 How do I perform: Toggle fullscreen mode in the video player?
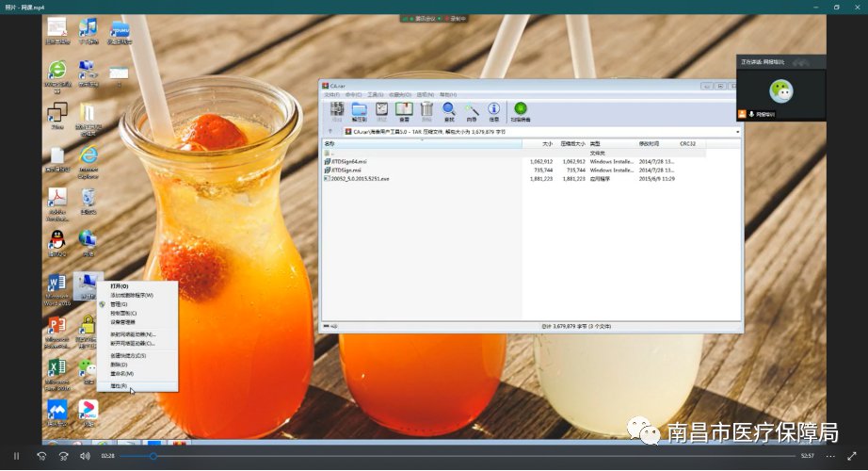(x=852, y=456)
